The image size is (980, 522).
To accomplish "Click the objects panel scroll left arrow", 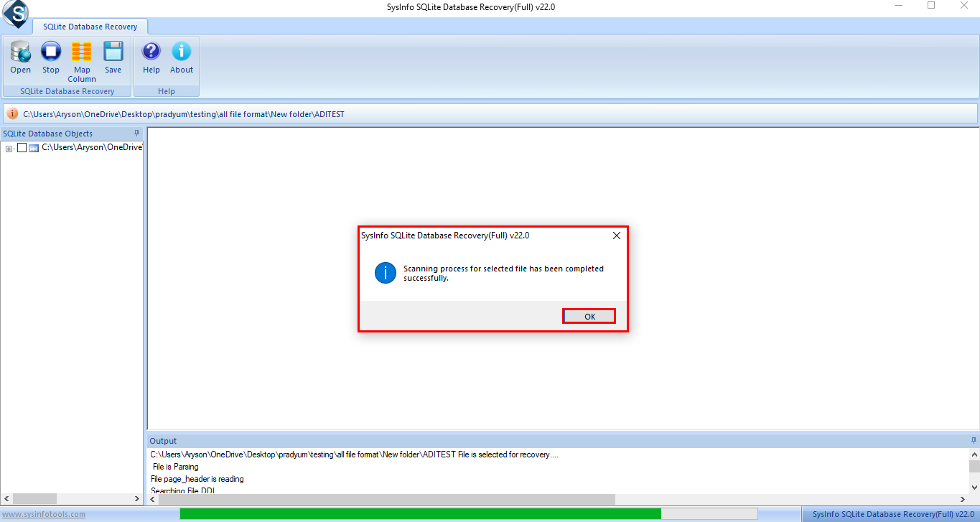I will click(x=6, y=499).
